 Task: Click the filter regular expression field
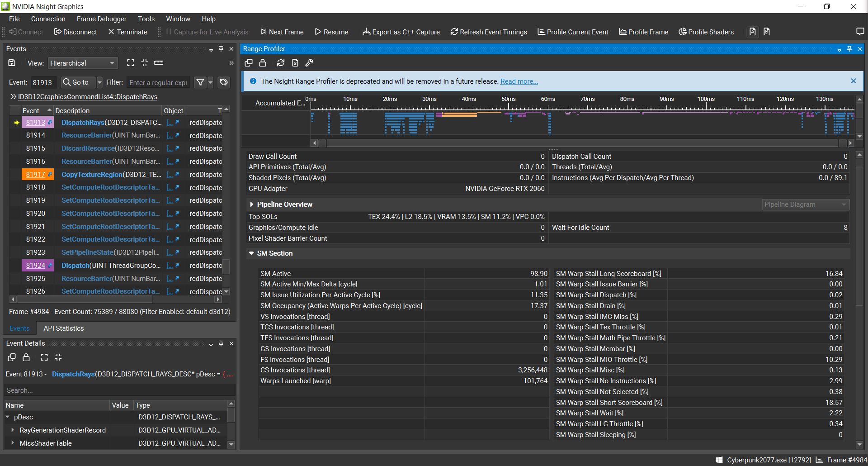158,83
